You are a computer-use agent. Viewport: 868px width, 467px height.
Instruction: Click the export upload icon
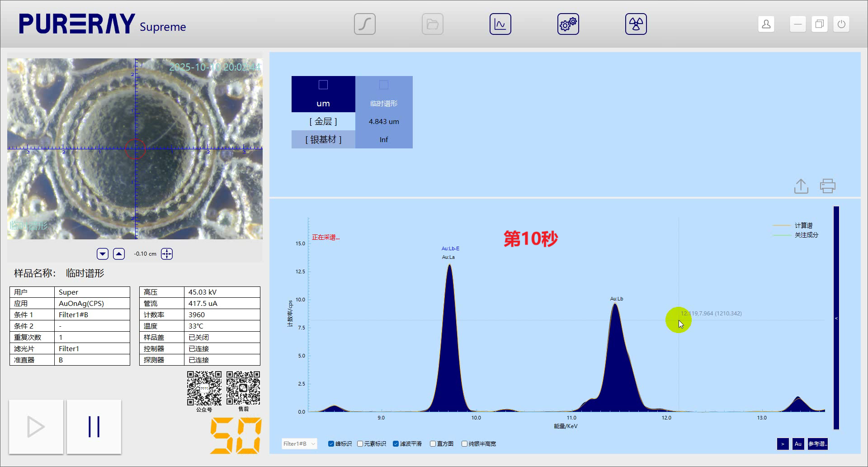tap(801, 186)
